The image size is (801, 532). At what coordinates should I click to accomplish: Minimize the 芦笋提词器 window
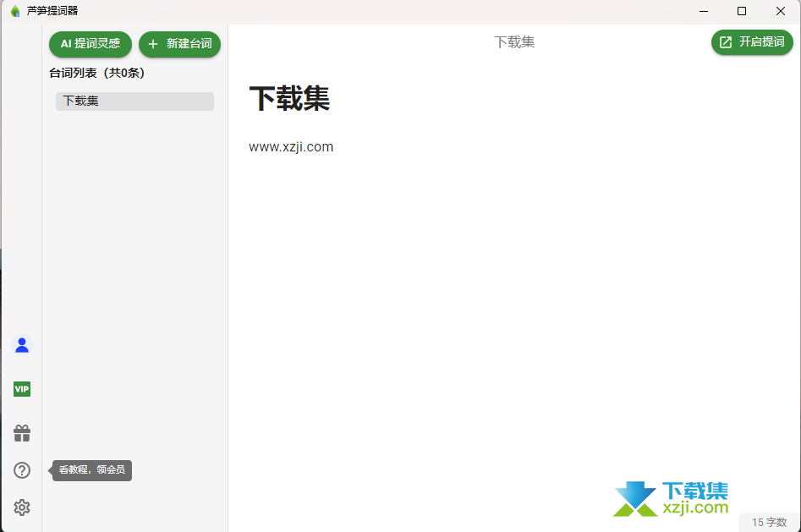(x=704, y=11)
